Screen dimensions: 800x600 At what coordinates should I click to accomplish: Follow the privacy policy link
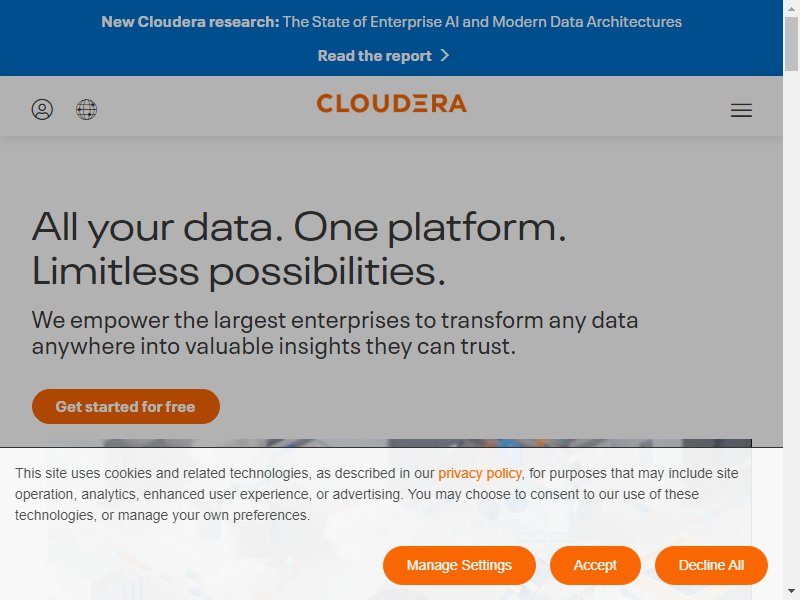[x=480, y=473]
